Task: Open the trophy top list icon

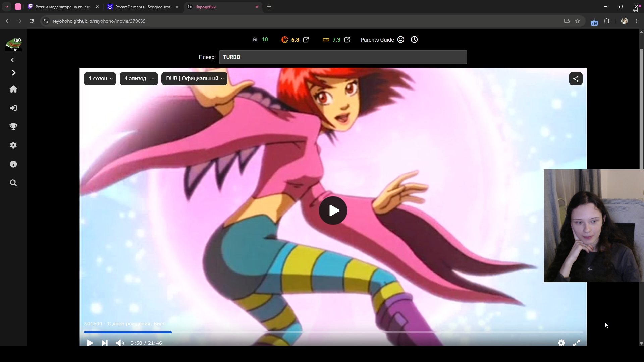Action: coord(13,127)
